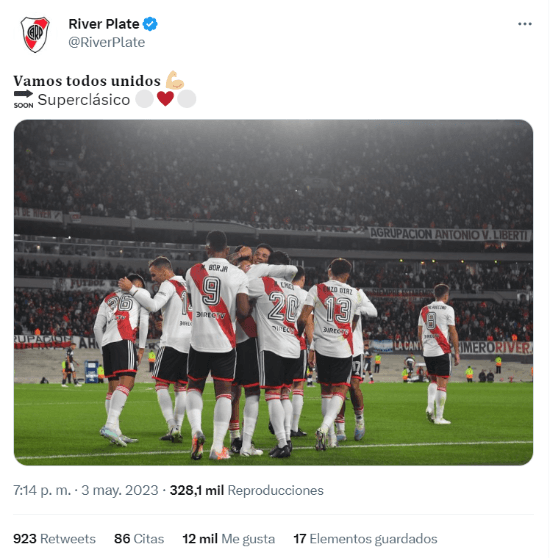Click the Vamos todos unidos text
The image size is (550, 558).
[x=87, y=81]
